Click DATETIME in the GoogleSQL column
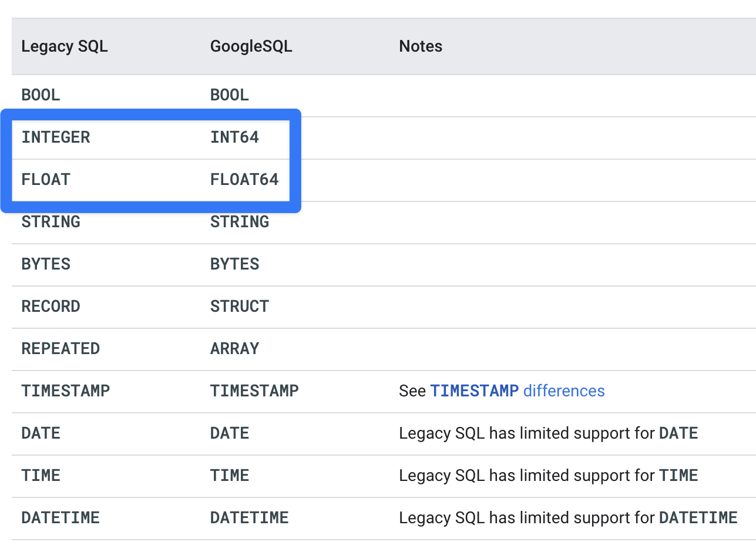Screen dimensions: 756x552 pyautogui.click(x=250, y=518)
